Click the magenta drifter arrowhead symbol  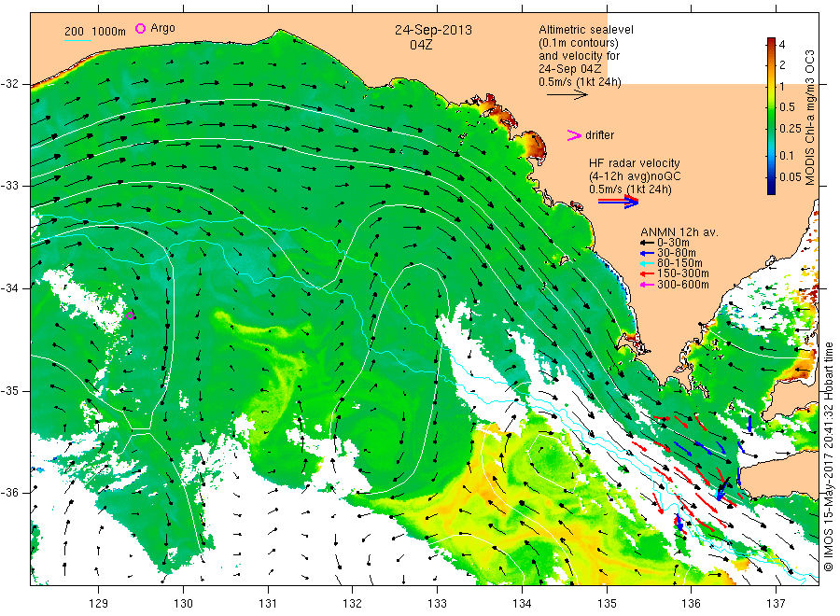574,135
